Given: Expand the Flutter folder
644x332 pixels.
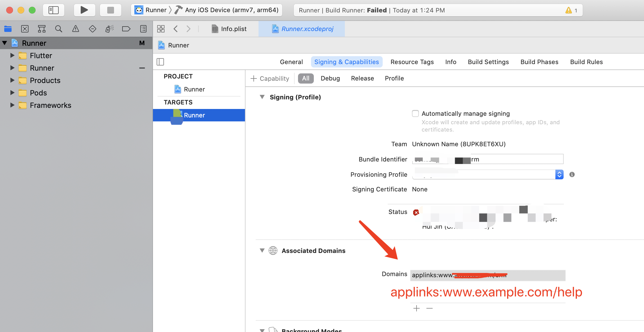Looking at the screenshot, I should point(12,56).
